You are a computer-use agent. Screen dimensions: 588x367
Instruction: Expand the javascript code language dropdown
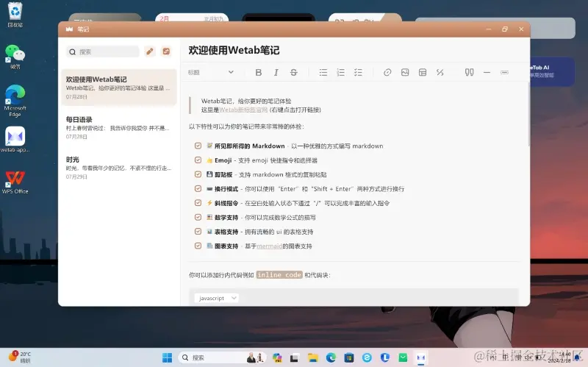[217, 298]
